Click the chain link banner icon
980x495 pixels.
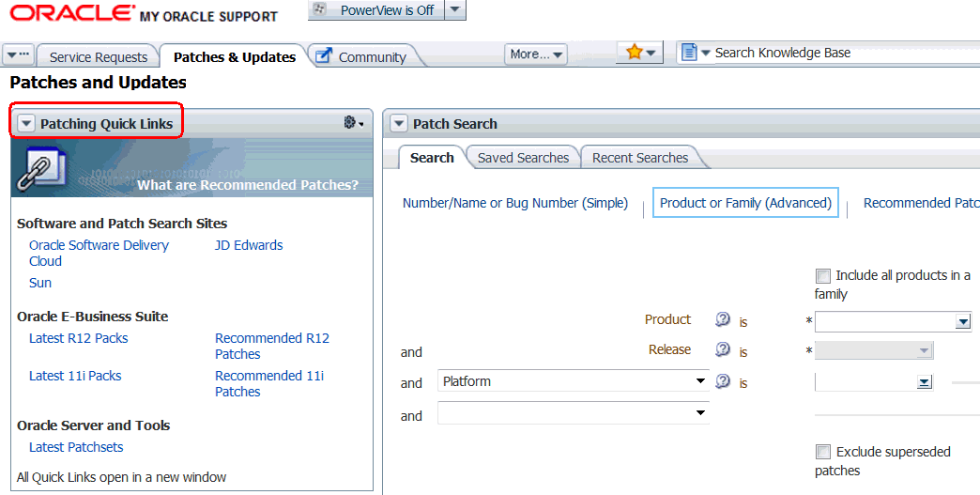(x=40, y=168)
